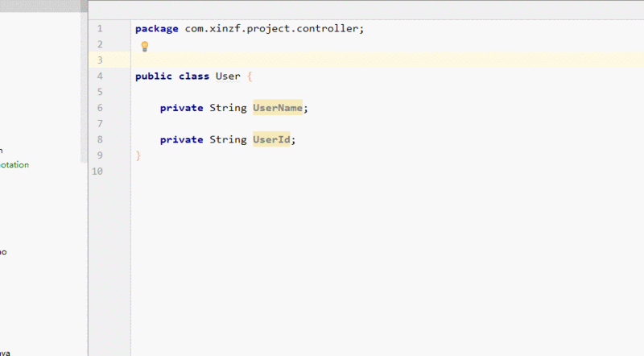
Task: Click line number 10 in the gutter
Action: pos(97,171)
